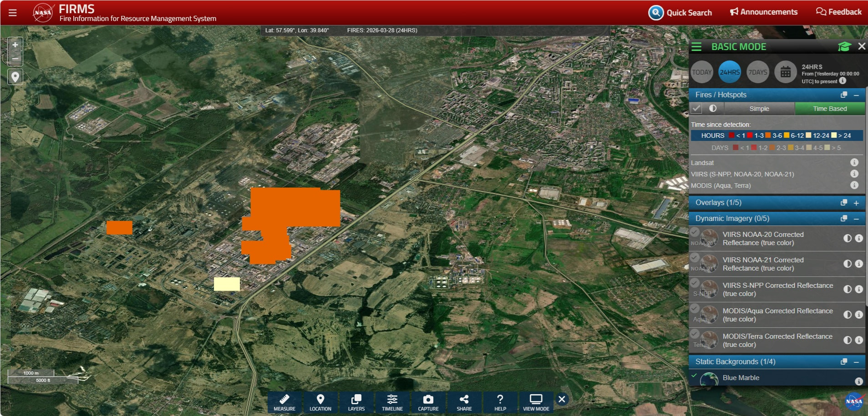The height and width of the screenshot is (416, 868).
Task: Enable MODIS/Aqua Corrected Reflectance layer
Action: [695, 308]
